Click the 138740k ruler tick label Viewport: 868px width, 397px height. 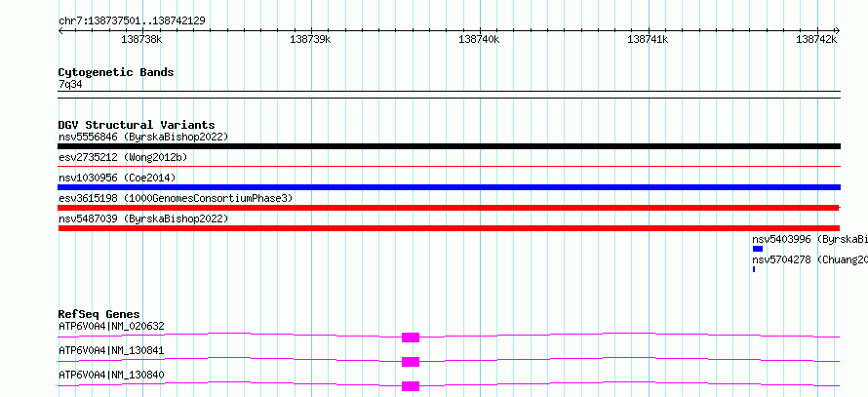(479, 39)
